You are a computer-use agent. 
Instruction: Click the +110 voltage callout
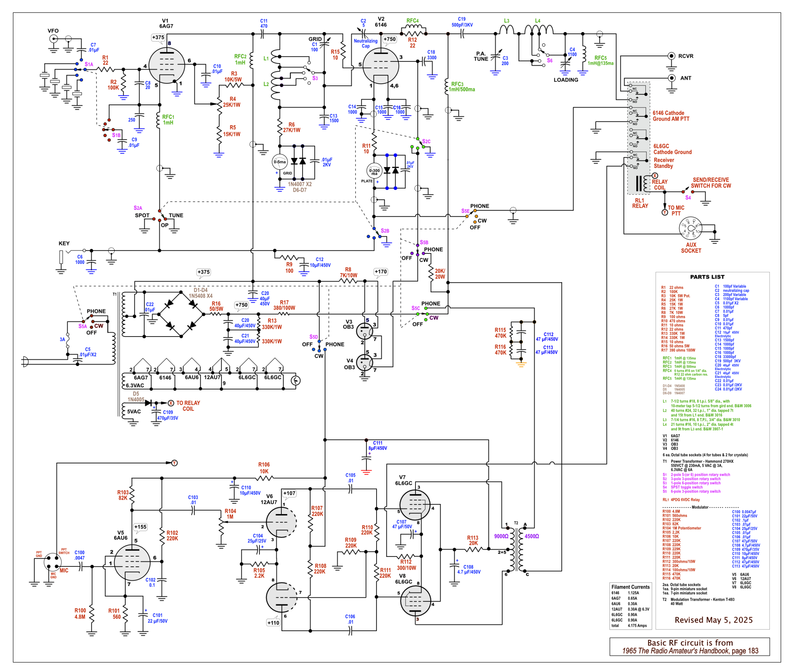point(273,623)
